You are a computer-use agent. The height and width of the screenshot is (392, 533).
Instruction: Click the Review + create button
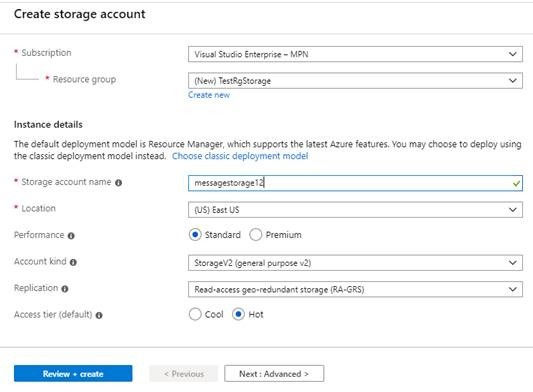(x=73, y=374)
